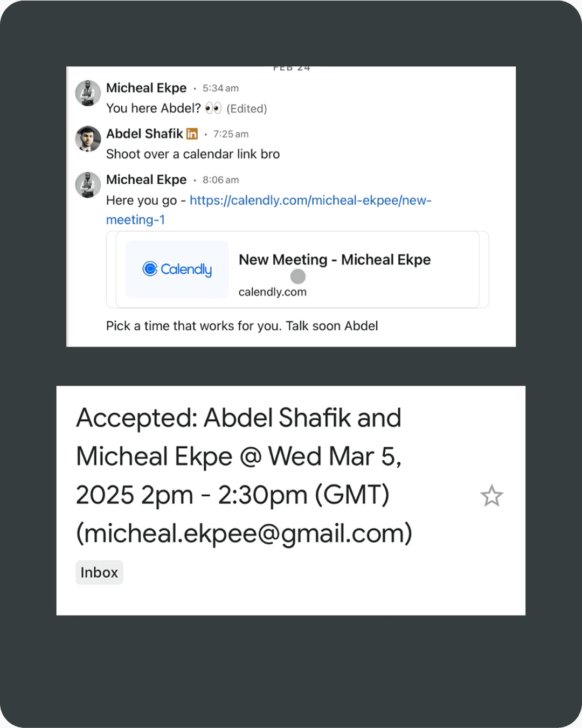Image resolution: width=582 pixels, height=728 pixels.
Task: Click the eyes emoji in the message
Action: pos(213,108)
